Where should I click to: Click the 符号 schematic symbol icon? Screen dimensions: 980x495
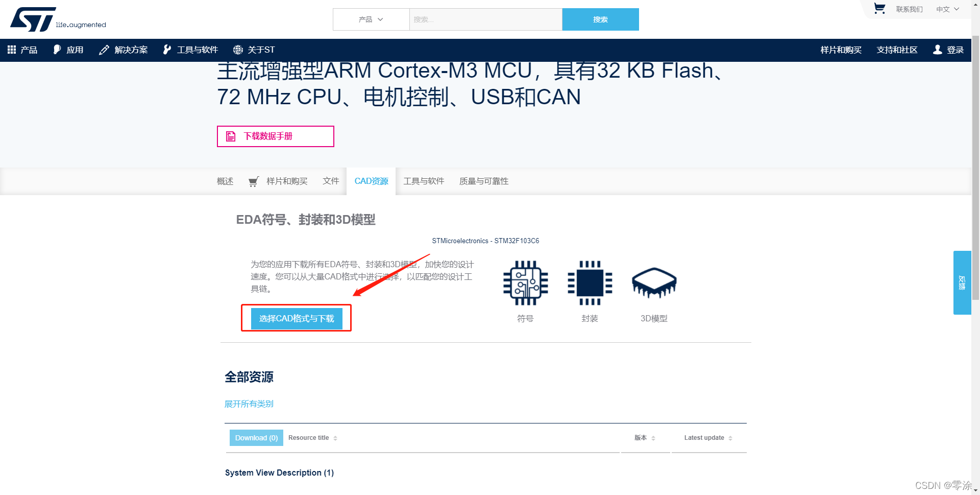(525, 283)
